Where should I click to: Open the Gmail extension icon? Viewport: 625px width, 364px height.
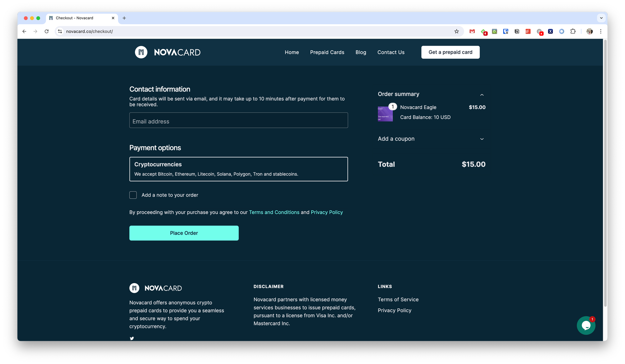[472, 31]
